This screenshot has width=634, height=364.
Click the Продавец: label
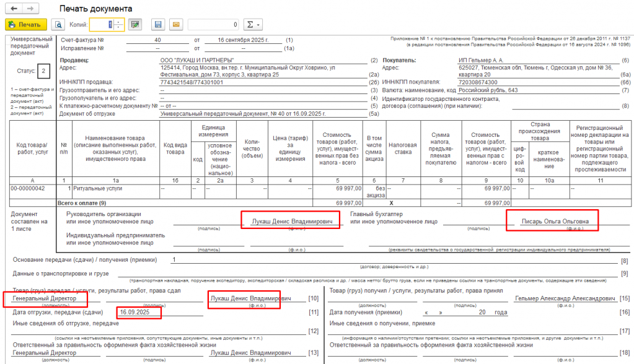coord(74,60)
